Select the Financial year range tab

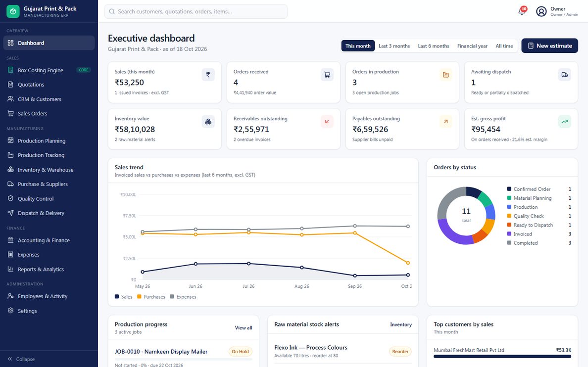click(472, 46)
